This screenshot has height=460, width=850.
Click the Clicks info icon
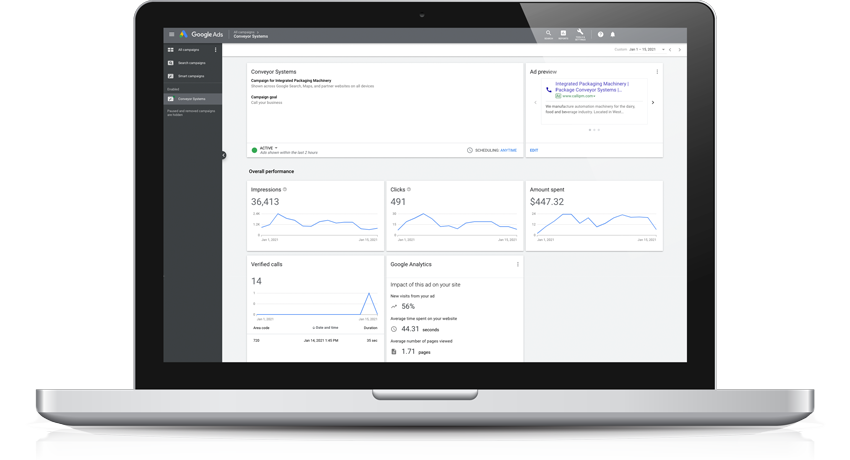tap(409, 190)
